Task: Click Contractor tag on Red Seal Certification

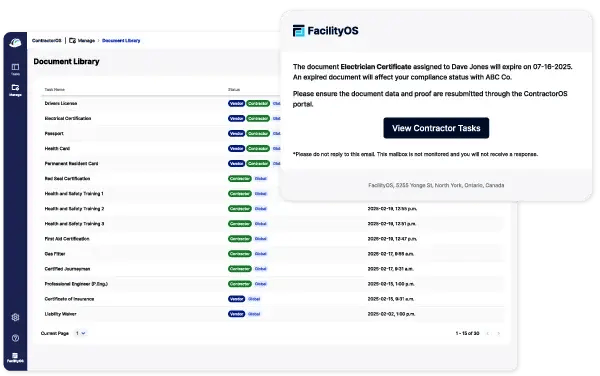Action: point(240,179)
